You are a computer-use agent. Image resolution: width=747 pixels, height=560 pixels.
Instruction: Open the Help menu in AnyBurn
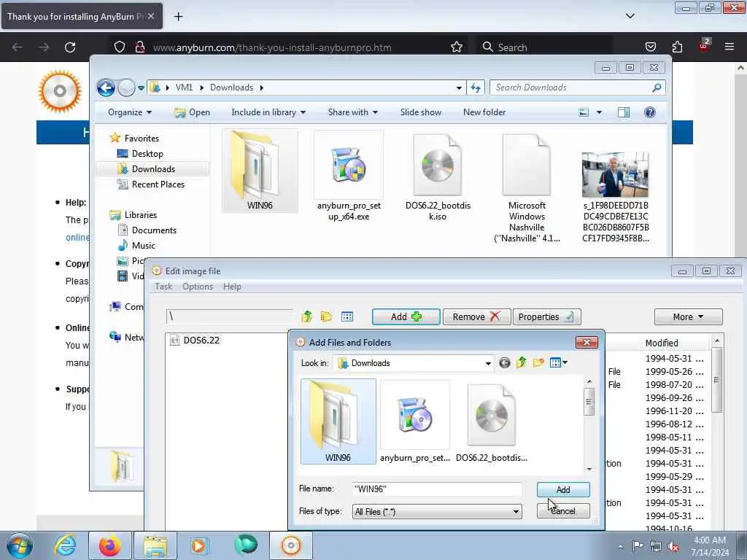point(232,287)
